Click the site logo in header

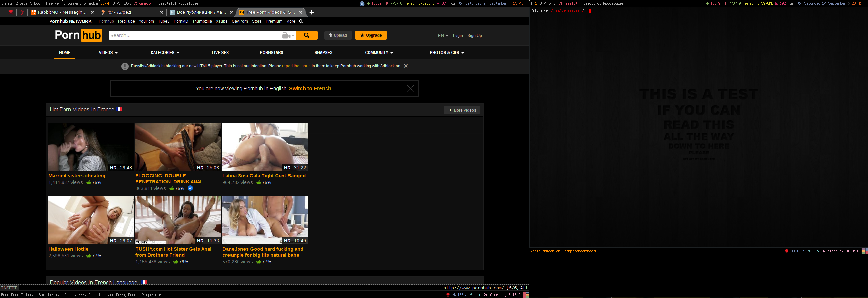(x=78, y=35)
